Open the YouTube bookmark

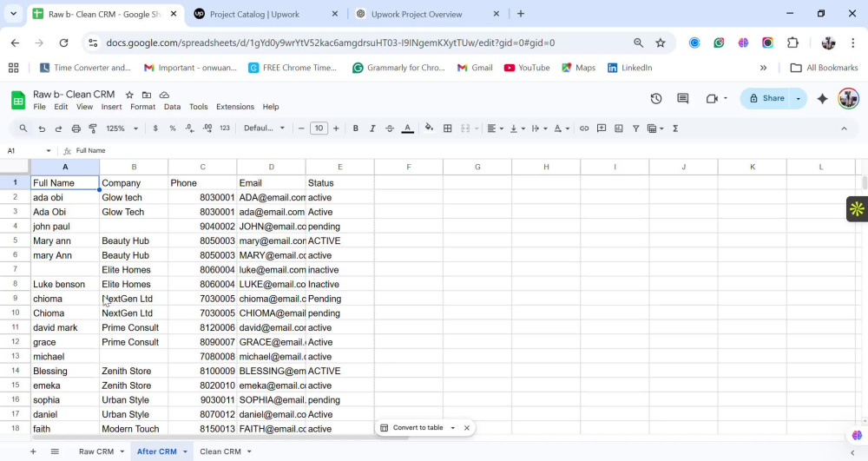(527, 68)
